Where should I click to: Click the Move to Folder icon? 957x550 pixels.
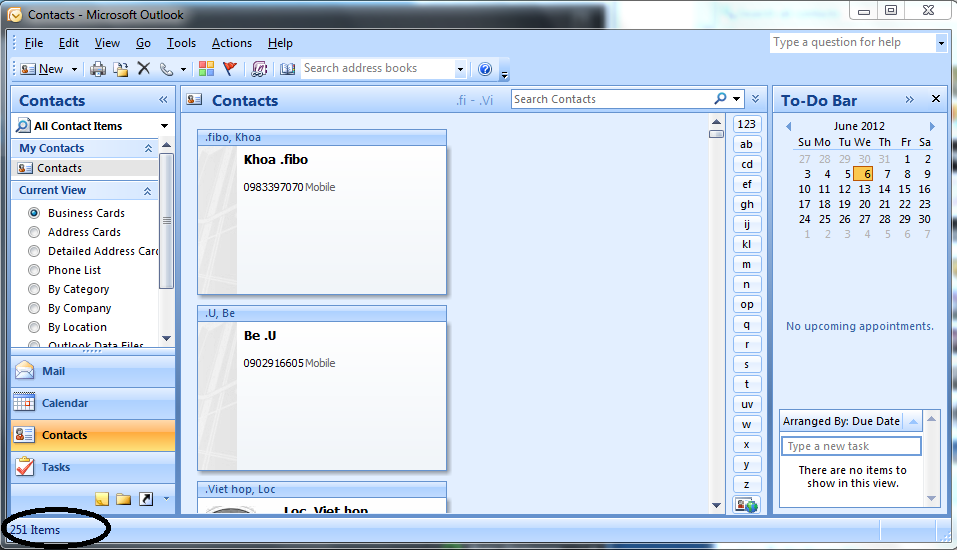click(x=121, y=69)
